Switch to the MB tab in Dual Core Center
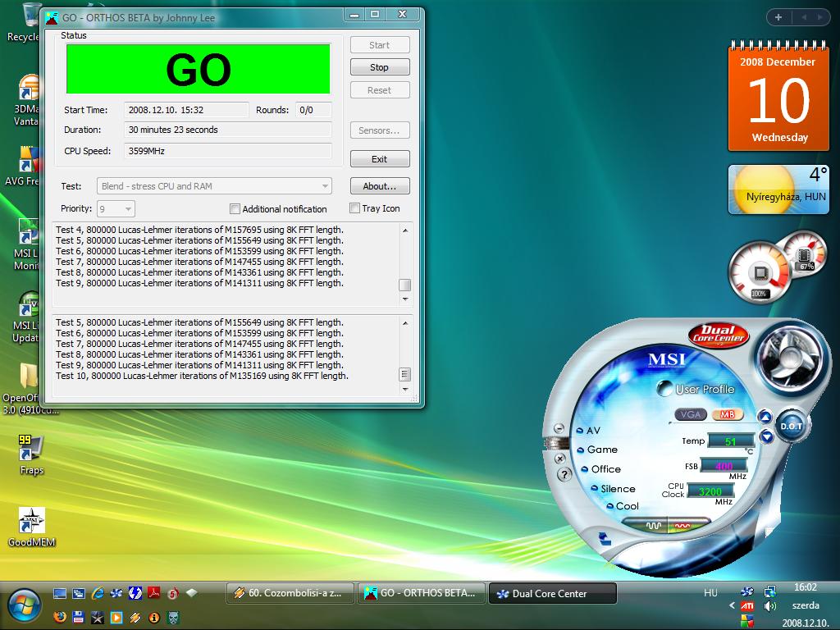 727,414
